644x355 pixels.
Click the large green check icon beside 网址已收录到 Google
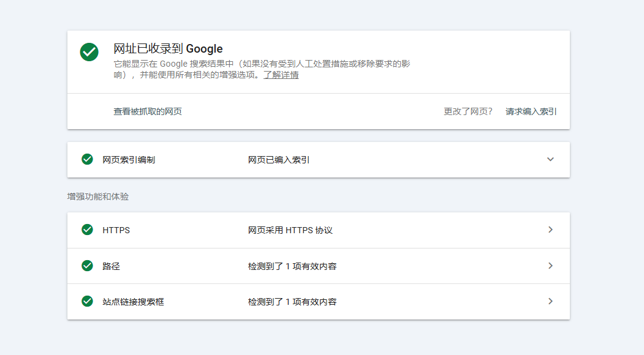tap(89, 52)
